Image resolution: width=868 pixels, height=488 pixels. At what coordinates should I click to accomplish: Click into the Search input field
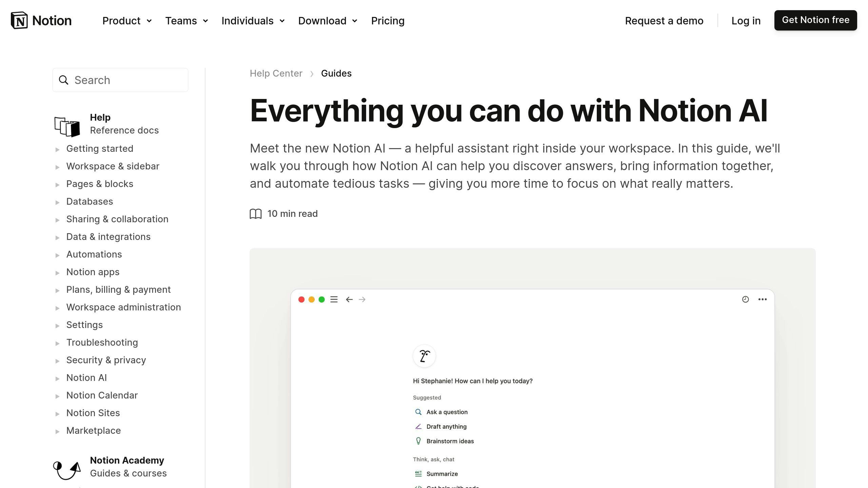[x=120, y=80]
